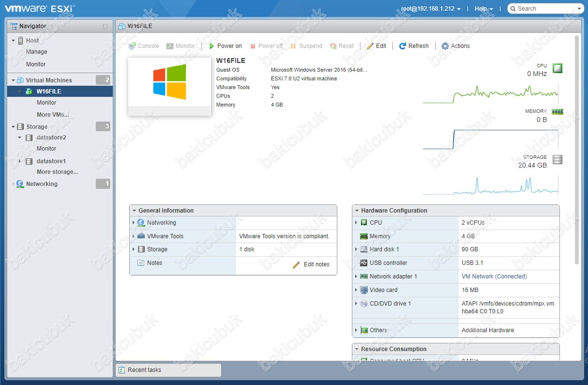Image resolution: width=588 pixels, height=385 pixels.
Task: Expand the CD/DVD drive 1 row
Action: pyautogui.click(x=356, y=304)
